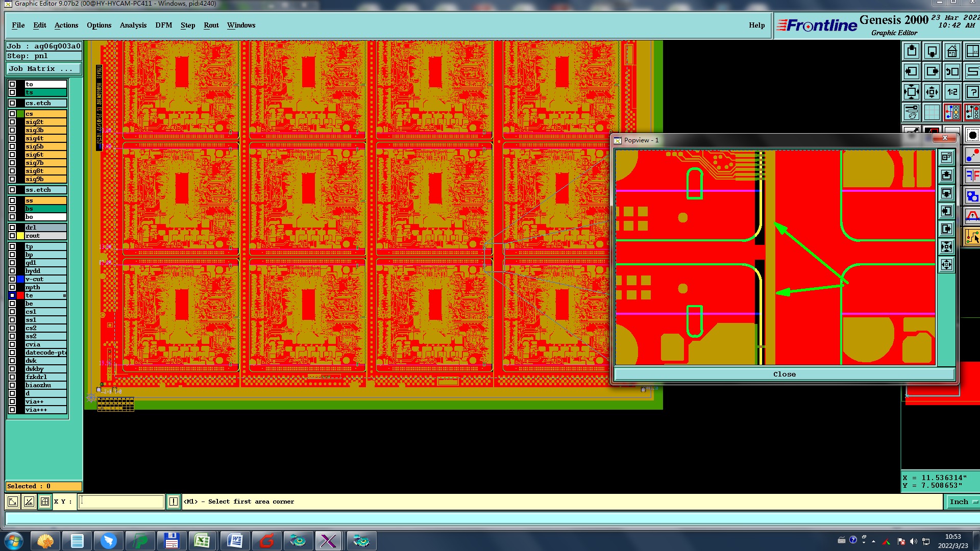The height and width of the screenshot is (551, 980).
Task: Select the highlighted net select tool icon
Action: pos(972,237)
